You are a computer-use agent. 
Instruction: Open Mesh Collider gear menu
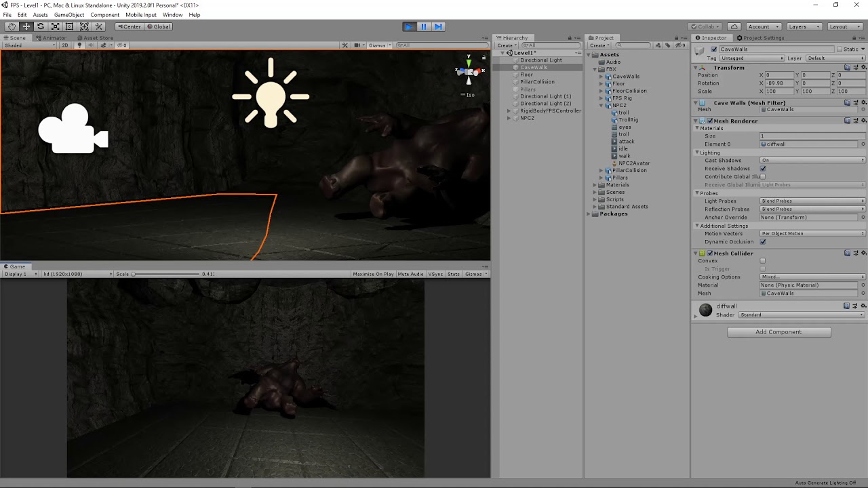tap(863, 253)
